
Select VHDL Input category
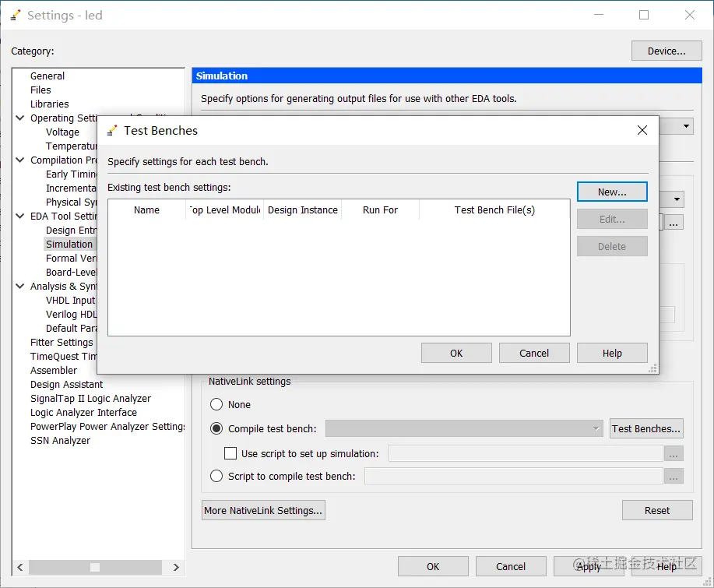[71, 301]
